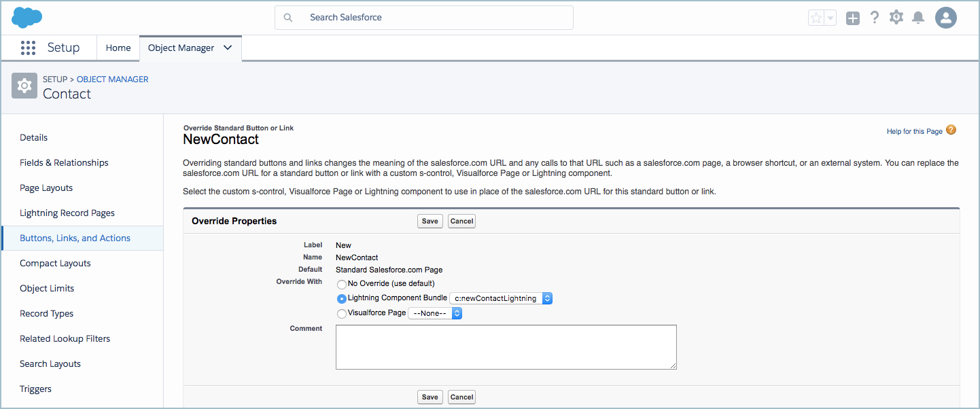Screen dimensions: 980x409
Task: Click the favorites star icon
Action: [x=816, y=18]
